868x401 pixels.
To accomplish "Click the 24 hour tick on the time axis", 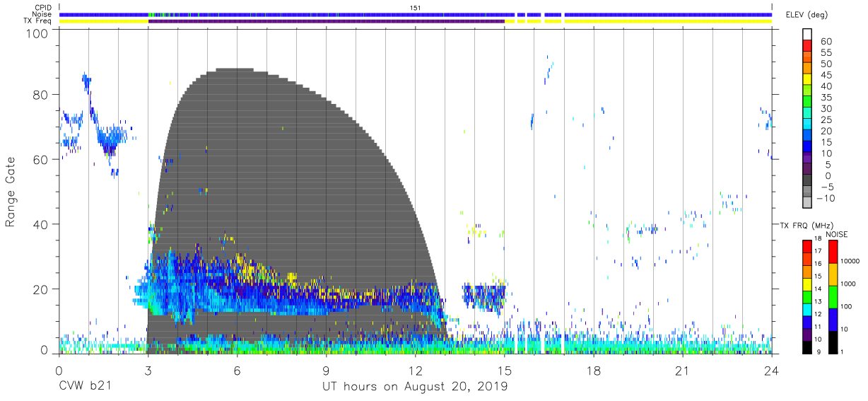I will click(x=772, y=371).
